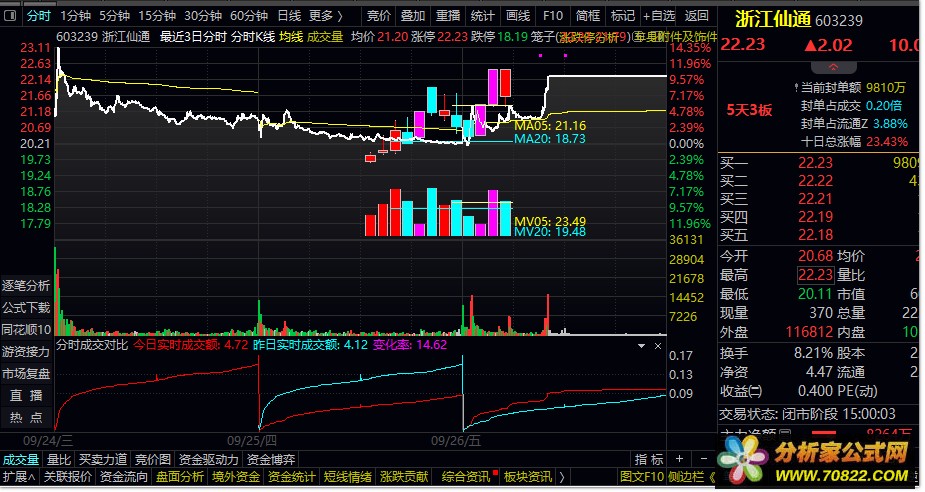This screenshot has height=492, width=925.
Task: Click 最近3日分时 in chart header
Action: coord(193,37)
